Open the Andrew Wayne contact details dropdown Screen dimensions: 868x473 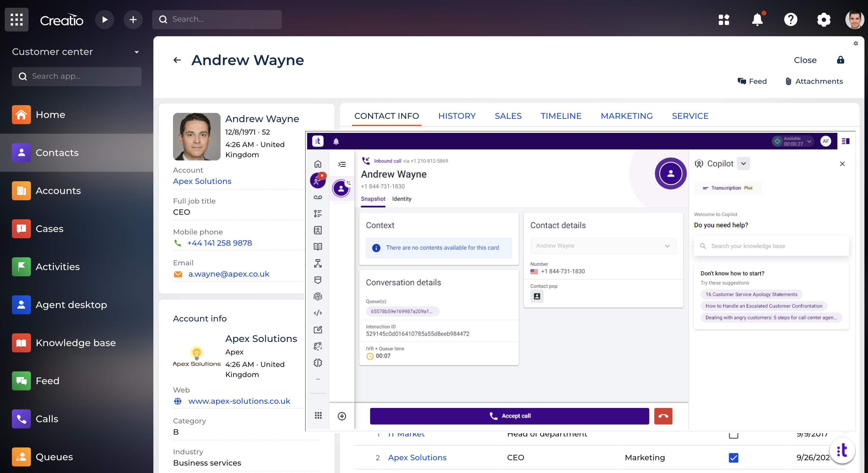point(603,246)
